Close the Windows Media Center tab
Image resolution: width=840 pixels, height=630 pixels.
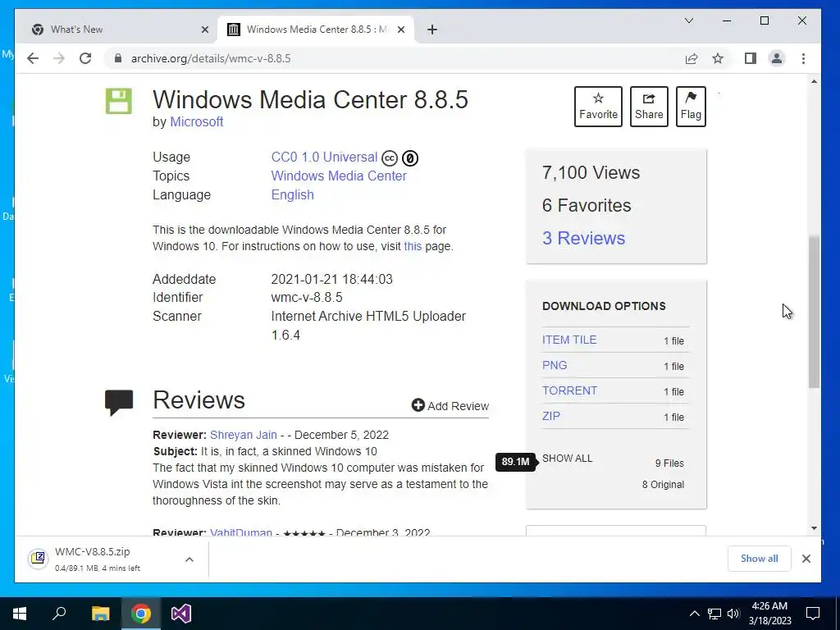(x=400, y=30)
